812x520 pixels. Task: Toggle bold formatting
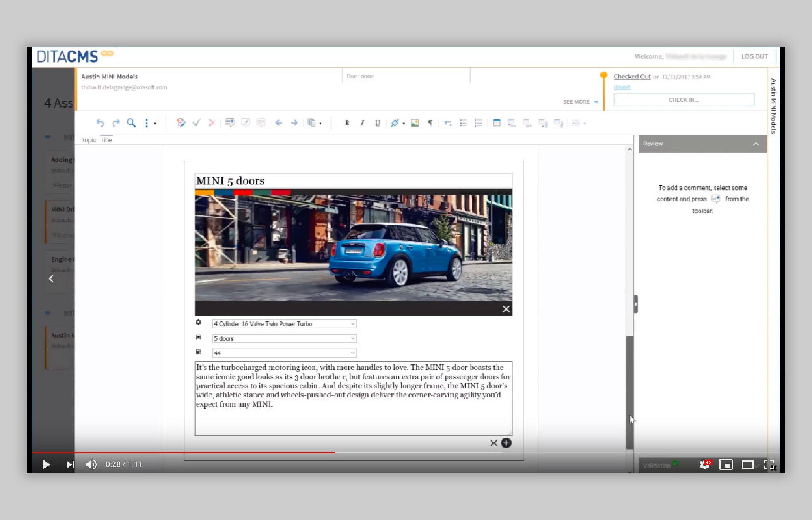tap(347, 123)
